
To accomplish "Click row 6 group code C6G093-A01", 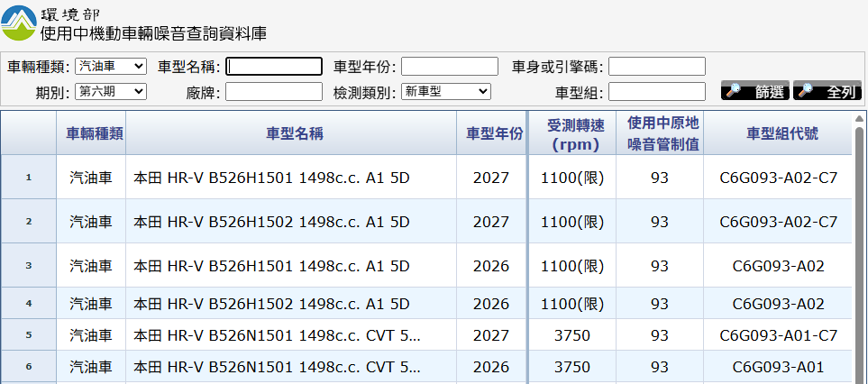I will coord(779,367).
